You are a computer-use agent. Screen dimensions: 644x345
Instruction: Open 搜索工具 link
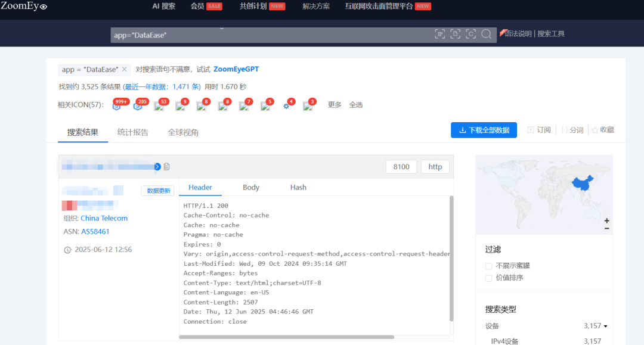(551, 33)
